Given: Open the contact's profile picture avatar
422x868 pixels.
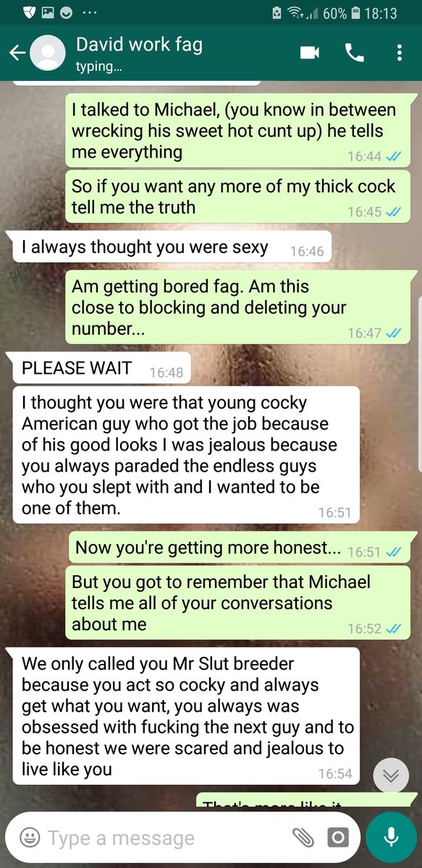Looking at the screenshot, I should [48, 53].
